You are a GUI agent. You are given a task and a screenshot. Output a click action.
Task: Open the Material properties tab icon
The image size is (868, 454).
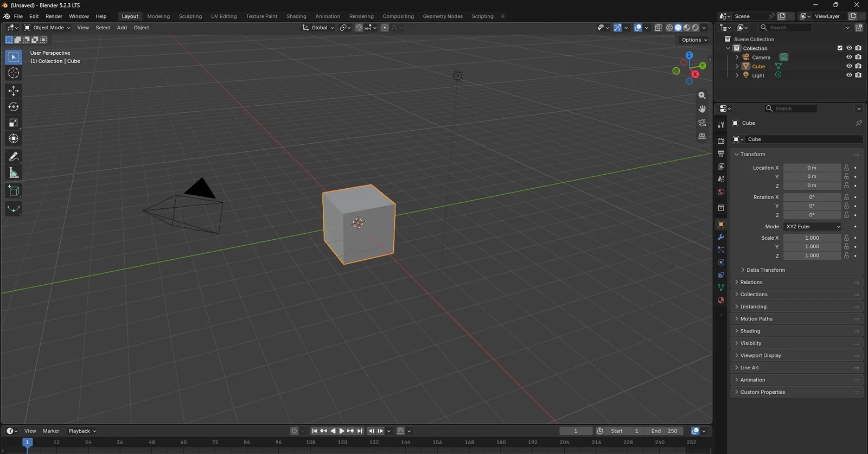[x=721, y=300]
